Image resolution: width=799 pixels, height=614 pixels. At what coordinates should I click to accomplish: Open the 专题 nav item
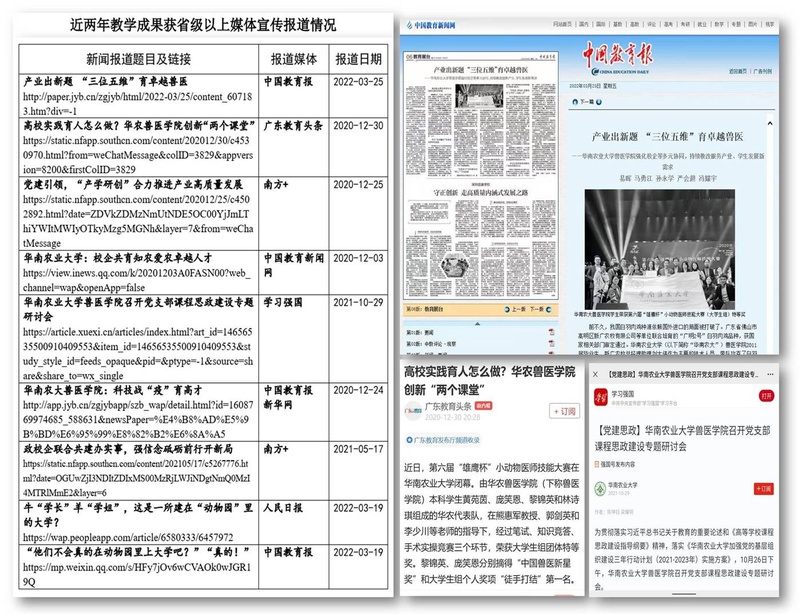click(x=736, y=24)
